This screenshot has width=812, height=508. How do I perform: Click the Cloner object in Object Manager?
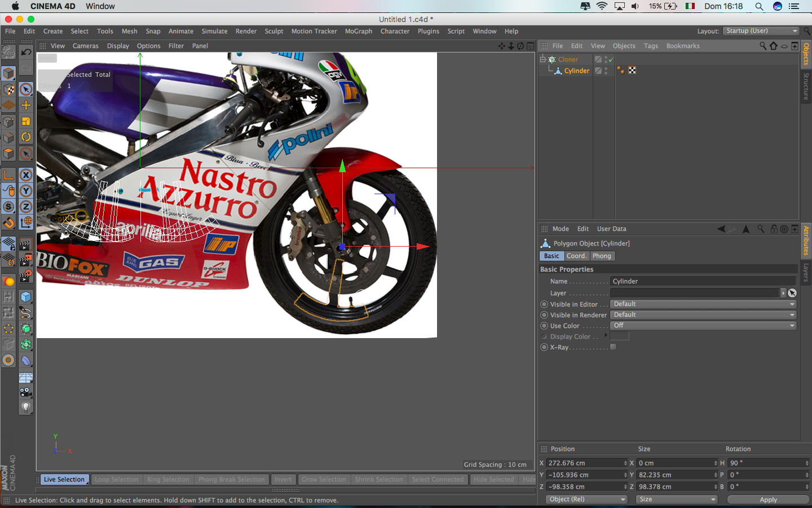[x=568, y=59]
